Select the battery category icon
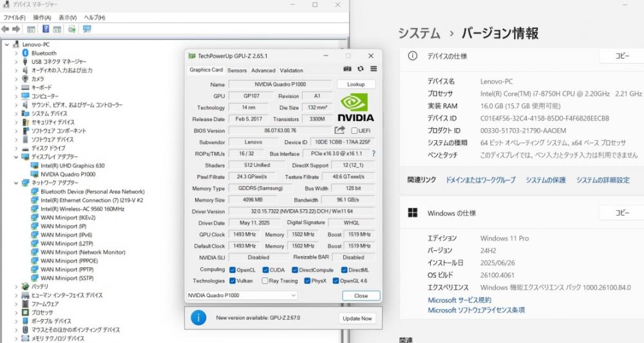The image size is (644, 343). pyautogui.click(x=26, y=286)
